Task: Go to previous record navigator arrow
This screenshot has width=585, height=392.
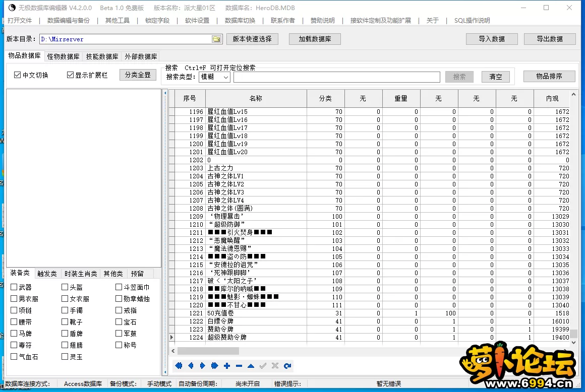Action: 191,366
